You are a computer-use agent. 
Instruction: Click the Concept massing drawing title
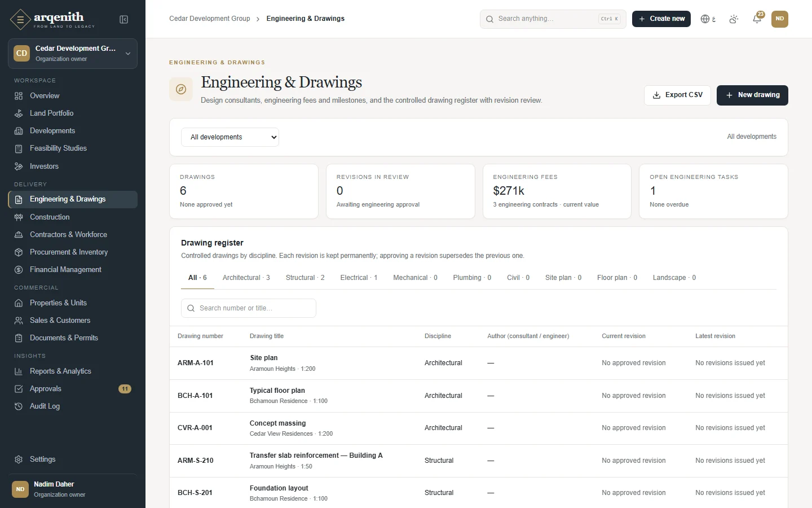(278, 423)
